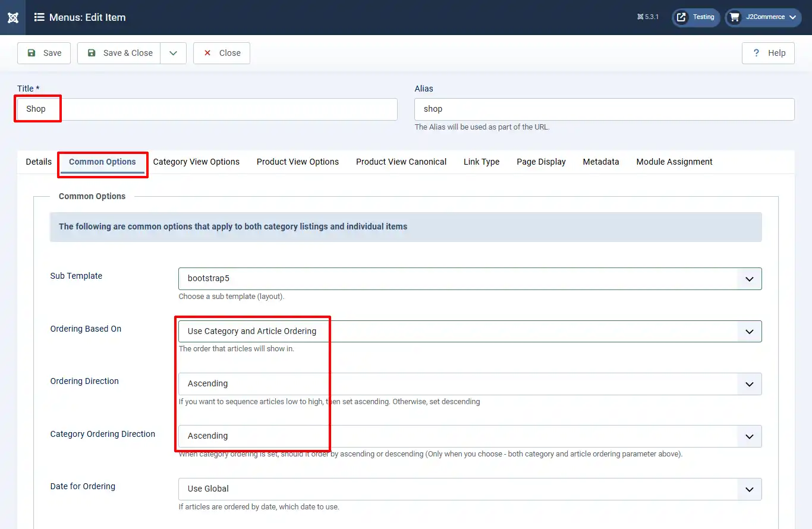Switch to the Details tab

39,162
